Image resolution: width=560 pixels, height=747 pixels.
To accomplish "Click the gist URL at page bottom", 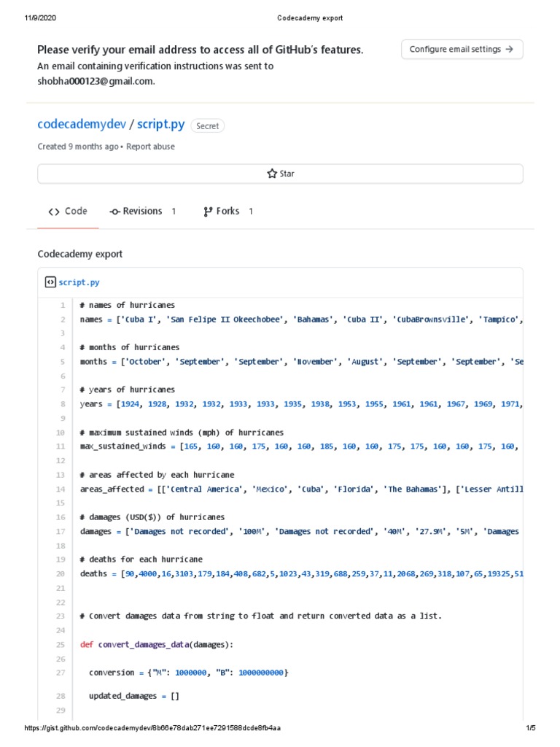I will [152, 728].
